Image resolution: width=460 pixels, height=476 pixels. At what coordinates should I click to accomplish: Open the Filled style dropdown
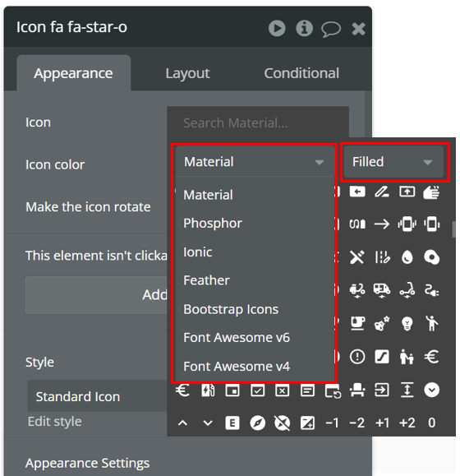[393, 161]
